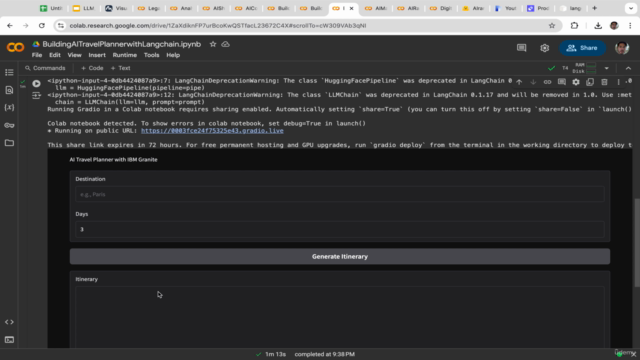The width and height of the screenshot is (640, 360).
Task: Click the Itinerary output text area
Action: click(x=340, y=317)
